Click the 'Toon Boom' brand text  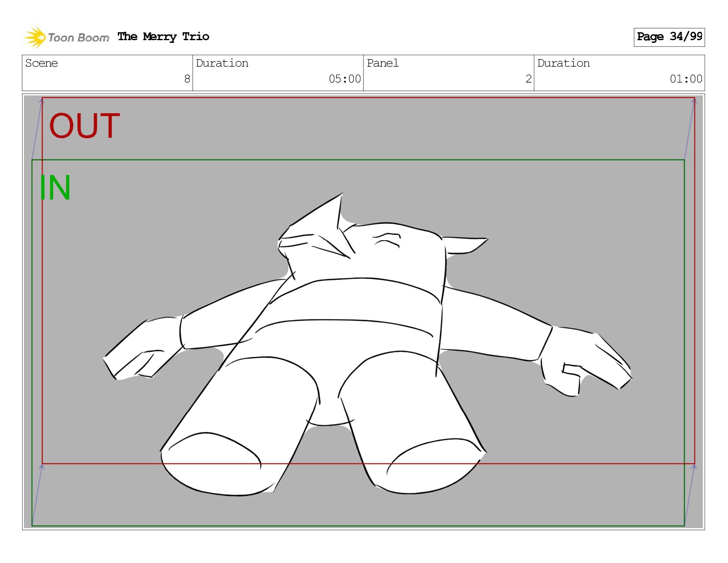click(x=78, y=38)
